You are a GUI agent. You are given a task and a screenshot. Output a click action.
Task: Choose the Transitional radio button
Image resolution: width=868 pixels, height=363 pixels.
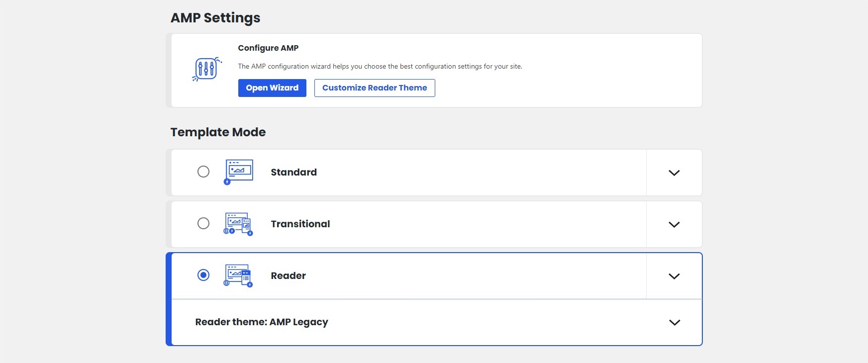tap(203, 223)
